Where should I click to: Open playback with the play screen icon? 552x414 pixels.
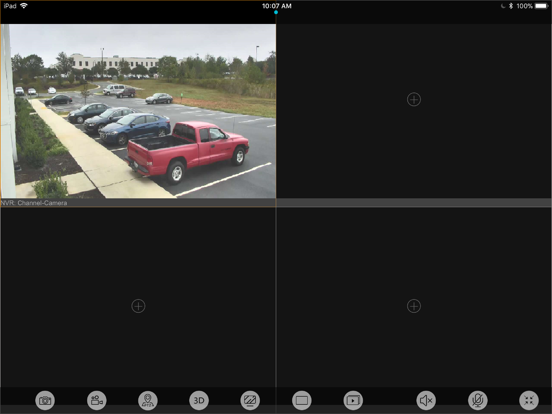353,400
